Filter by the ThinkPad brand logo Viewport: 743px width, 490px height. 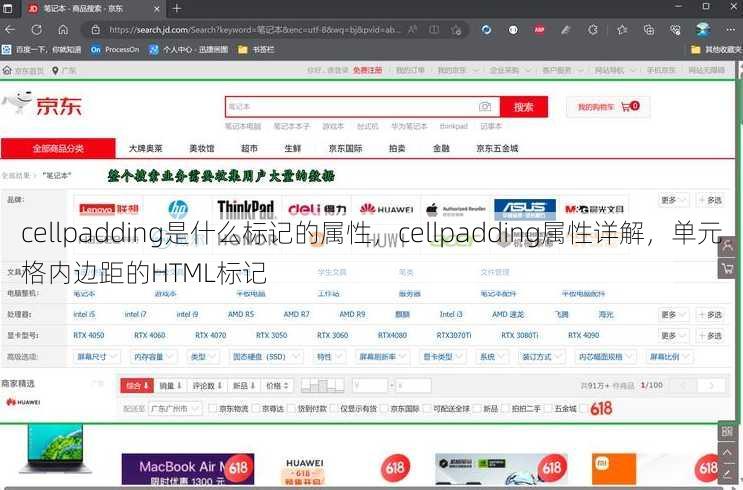click(245, 208)
